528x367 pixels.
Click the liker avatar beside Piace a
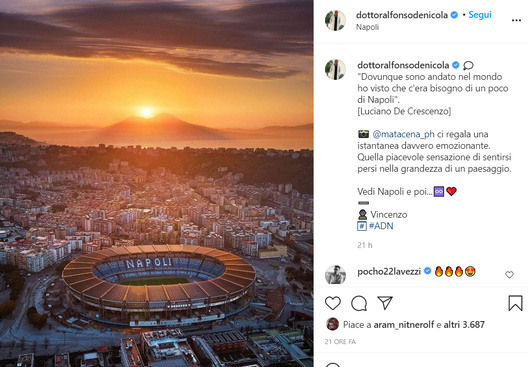(x=332, y=324)
